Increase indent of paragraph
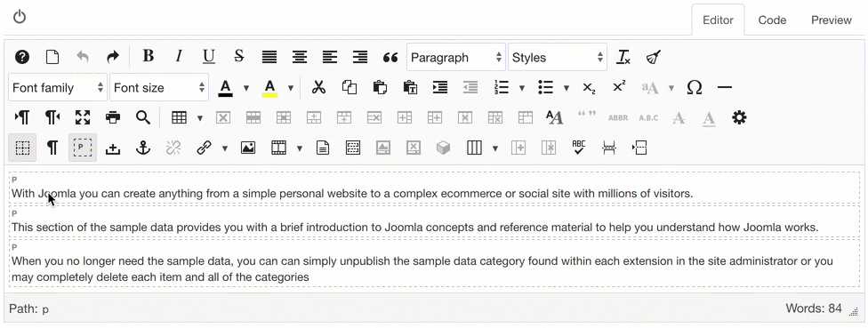 click(x=440, y=87)
